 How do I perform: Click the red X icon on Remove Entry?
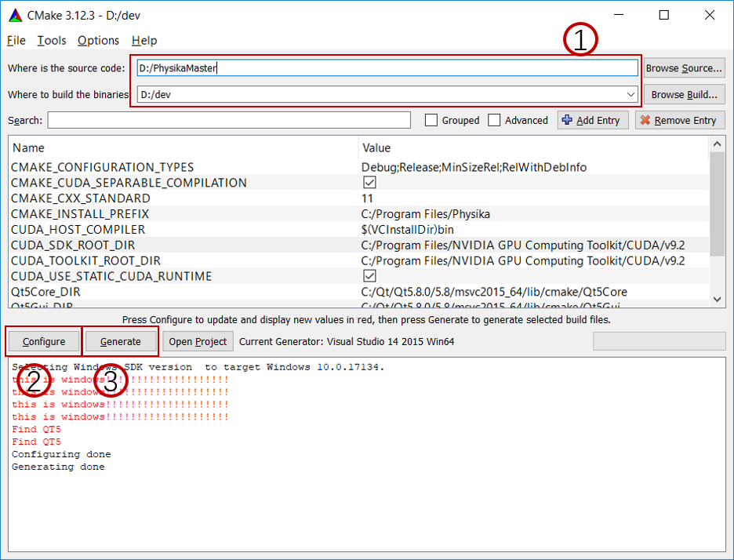coord(645,120)
